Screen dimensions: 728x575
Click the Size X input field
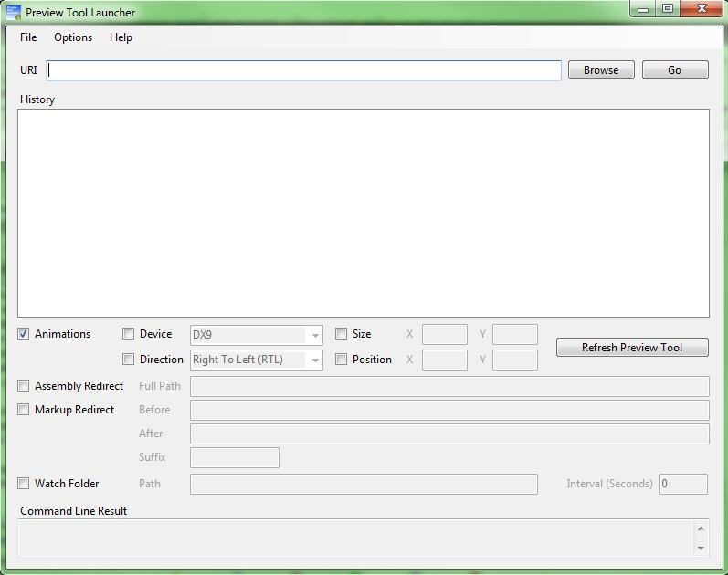click(444, 335)
